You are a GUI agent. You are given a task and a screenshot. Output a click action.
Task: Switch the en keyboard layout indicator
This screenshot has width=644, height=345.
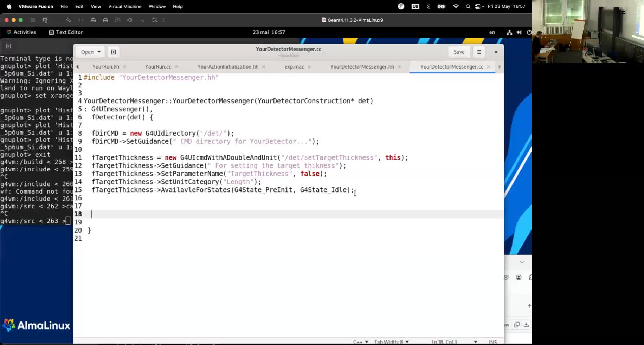[492, 32]
